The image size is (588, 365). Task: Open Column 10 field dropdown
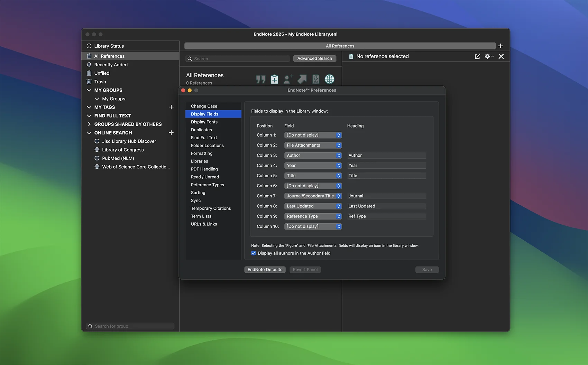(313, 226)
